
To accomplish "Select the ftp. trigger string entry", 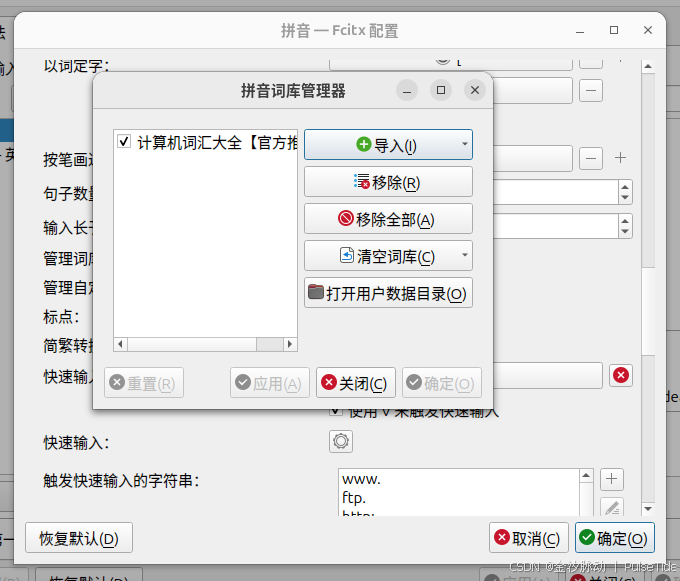I will pyautogui.click(x=459, y=497).
